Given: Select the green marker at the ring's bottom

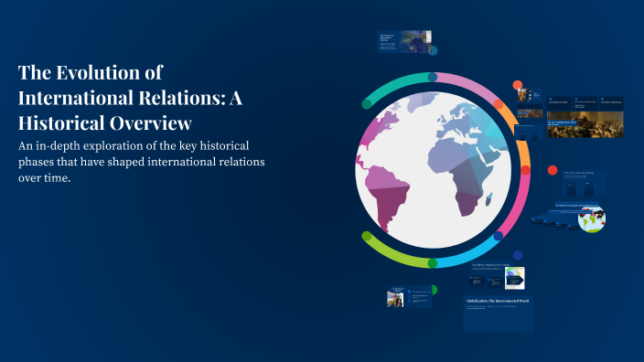Looking at the screenshot, I should pyautogui.click(x=433, y=263).
